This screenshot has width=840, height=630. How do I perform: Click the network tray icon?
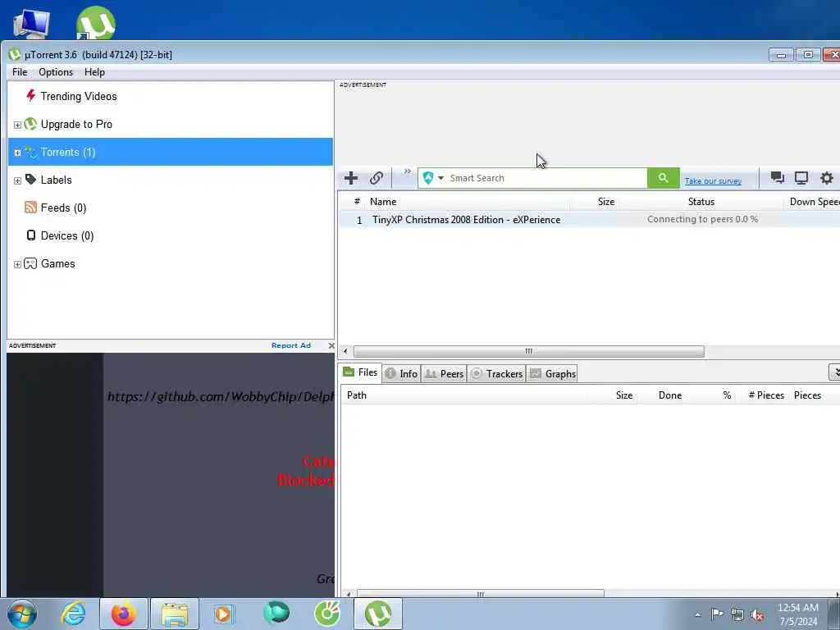(737, 614)
